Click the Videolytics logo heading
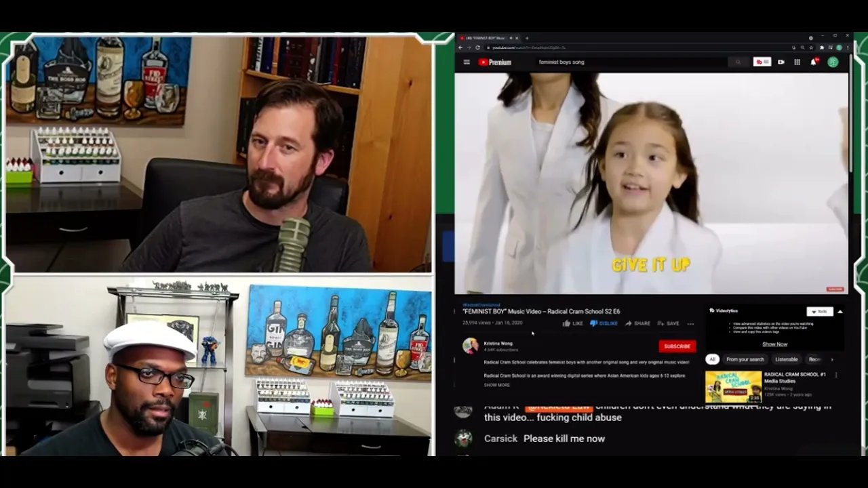This screenshot has width=868, height=488. click(x=724, y=310)
